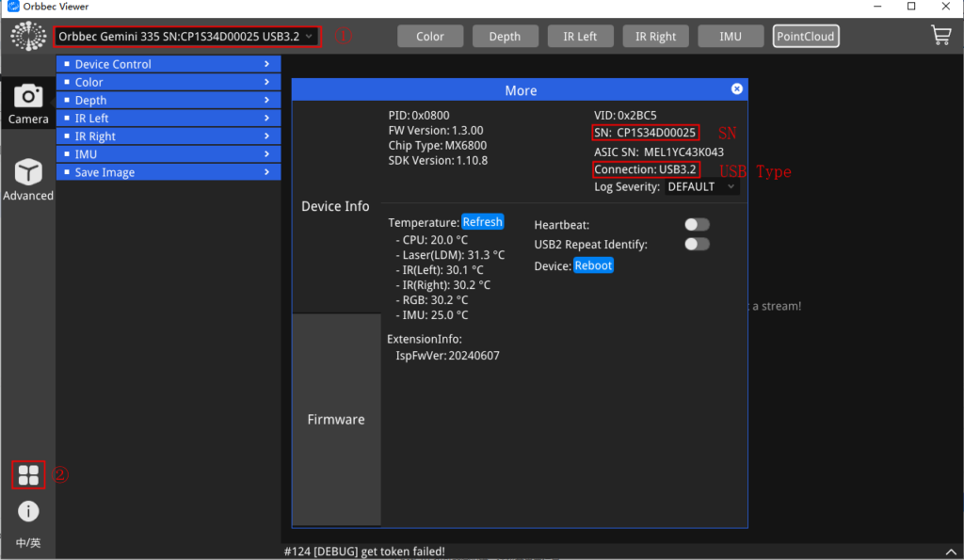Click the Orbbec spiral logo in the top-left corner
964x560 pixels.
[x=28, y=36]
